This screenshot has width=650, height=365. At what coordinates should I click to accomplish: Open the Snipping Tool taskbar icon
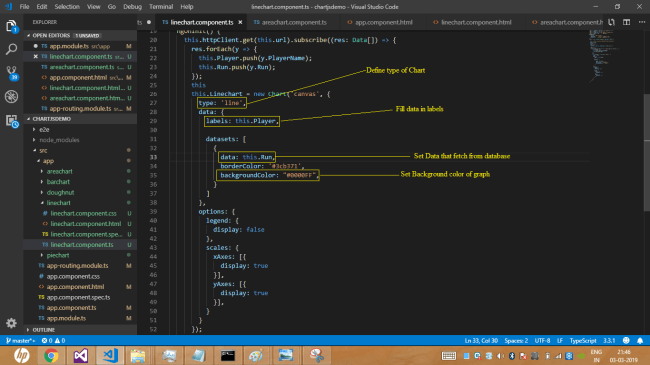[x=317, y=355]
